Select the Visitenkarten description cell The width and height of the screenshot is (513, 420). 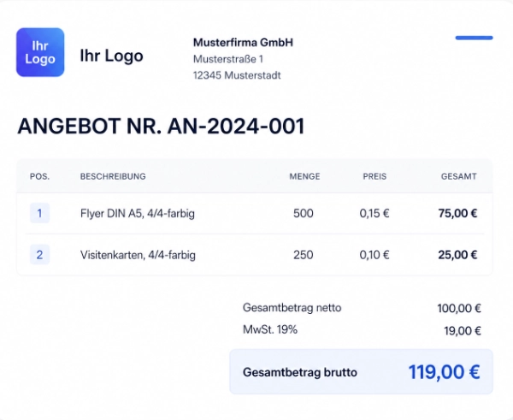pos(137,254)
